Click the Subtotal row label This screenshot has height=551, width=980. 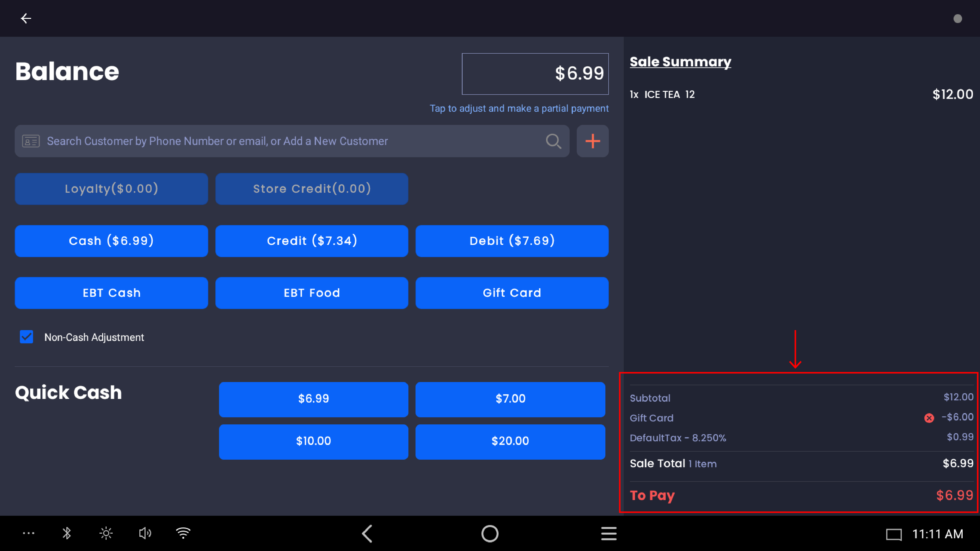[650, 398]
